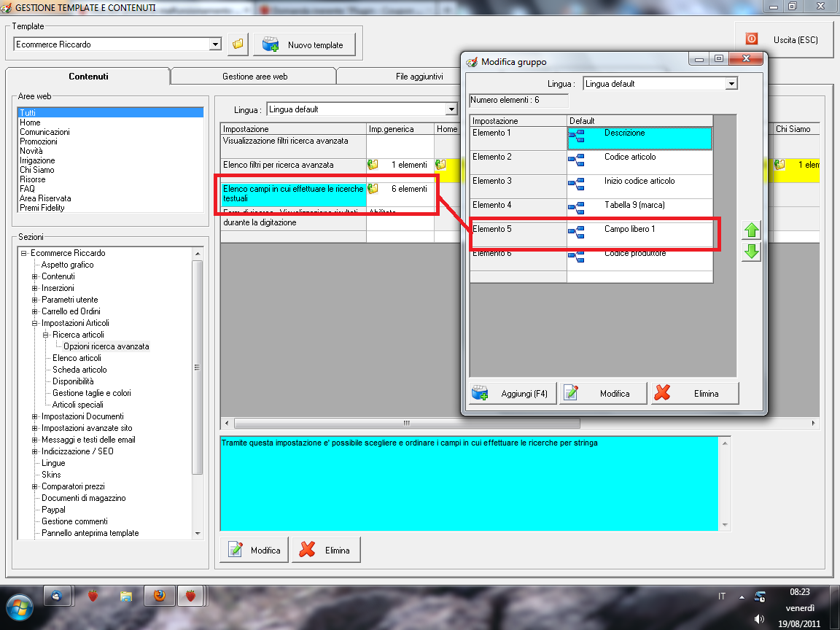Expand the Inserzioni tree node

point(35,288)
